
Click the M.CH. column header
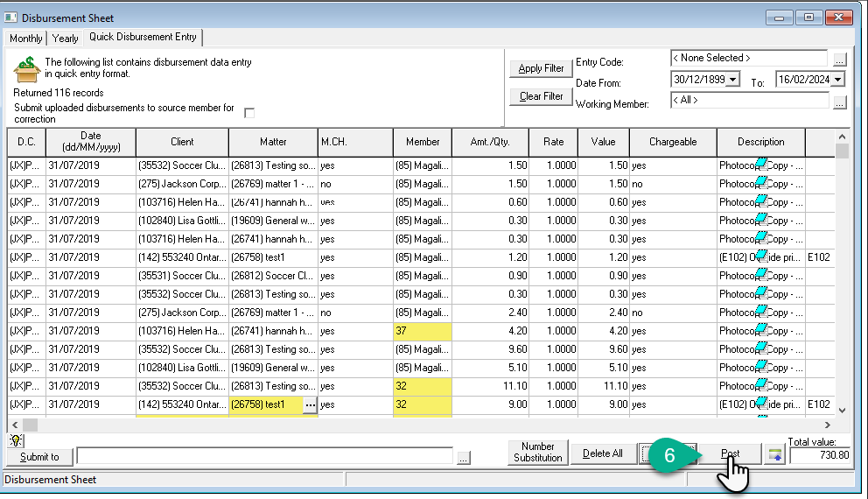pyautogui.click(x=356, y=142)
